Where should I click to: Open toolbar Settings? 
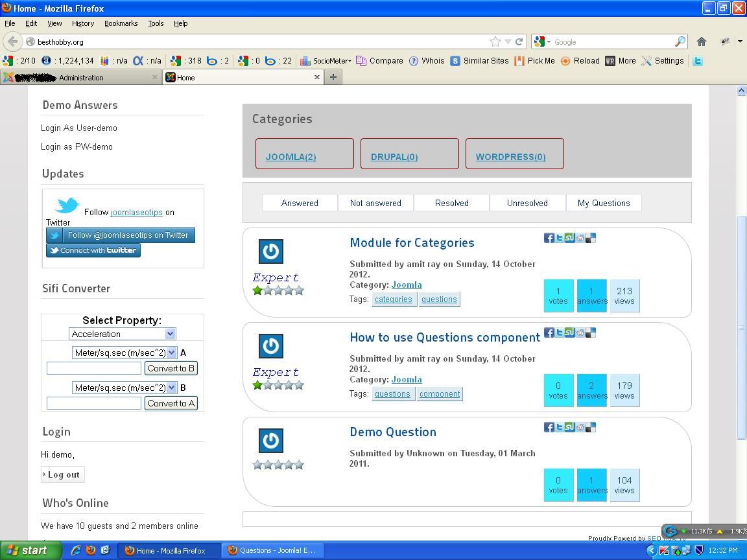coord(663,61)
